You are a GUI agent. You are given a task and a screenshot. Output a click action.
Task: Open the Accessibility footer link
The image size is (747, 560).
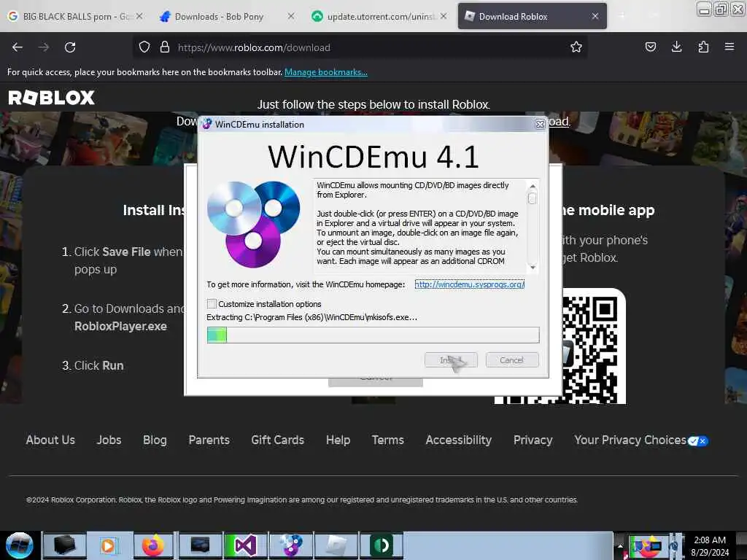(x=458, y=440)
